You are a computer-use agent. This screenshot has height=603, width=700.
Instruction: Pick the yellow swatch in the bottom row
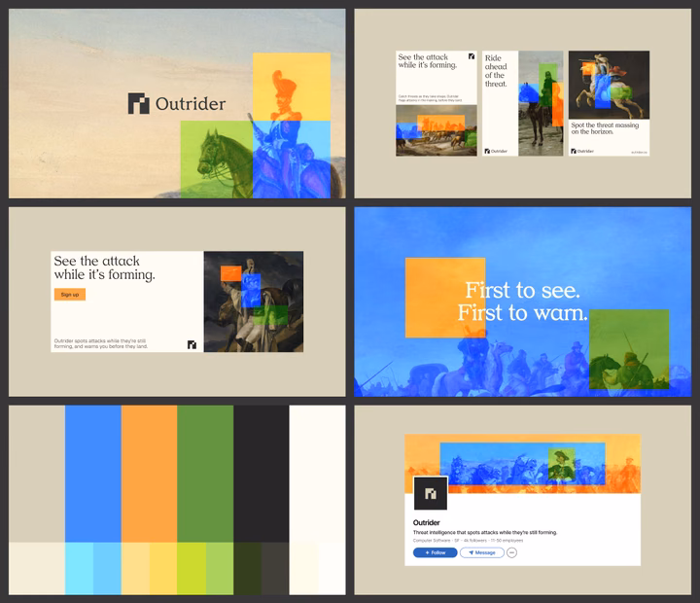coord(163,568)
